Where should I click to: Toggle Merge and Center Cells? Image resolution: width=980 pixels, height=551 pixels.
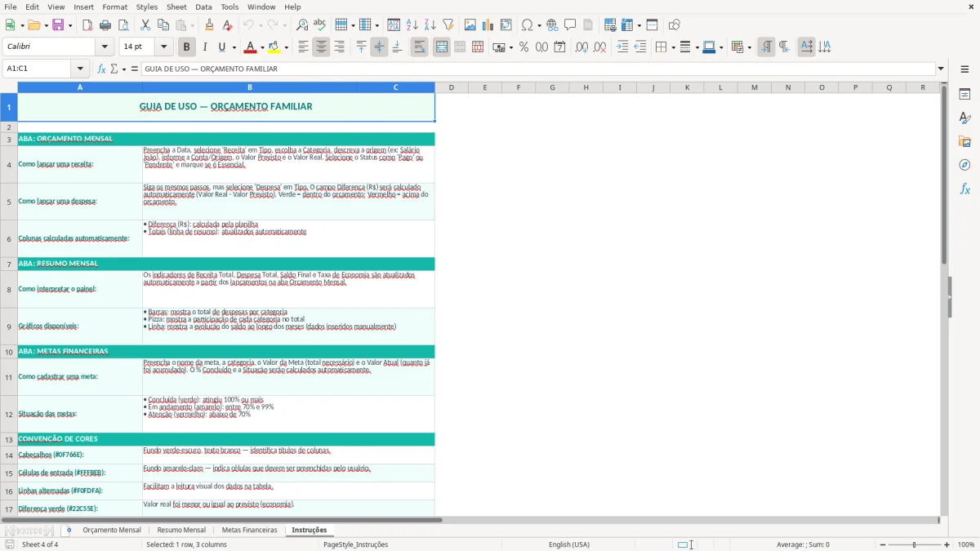pyautogui.click(x=442, y=47)
